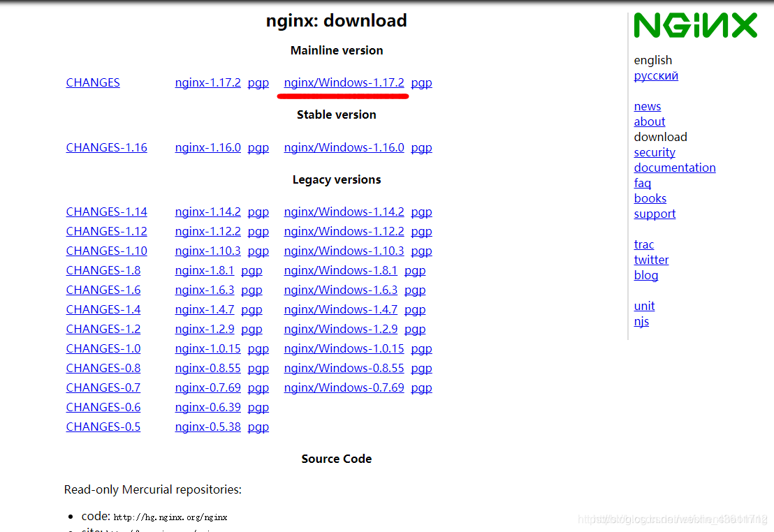Download nginx-1.6.3 source
This screenshot has width=774, height=532.
205,290
